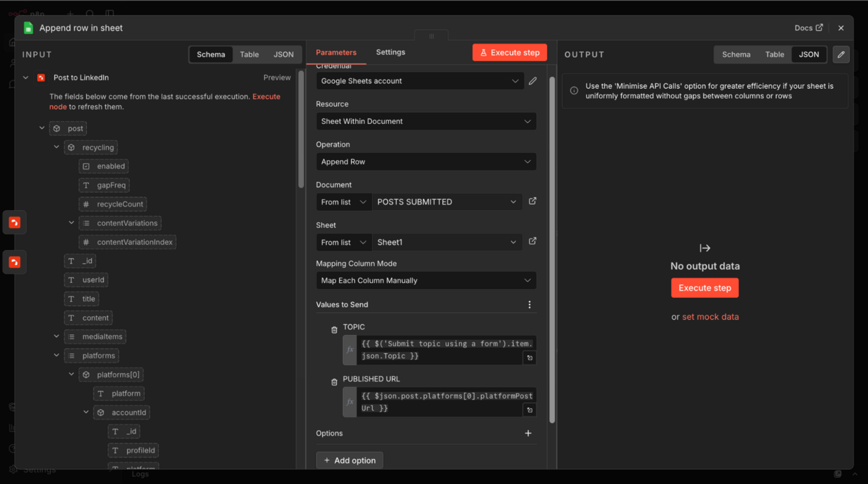
Task: Close the Append row in sheet dialog
Action: 841,28
